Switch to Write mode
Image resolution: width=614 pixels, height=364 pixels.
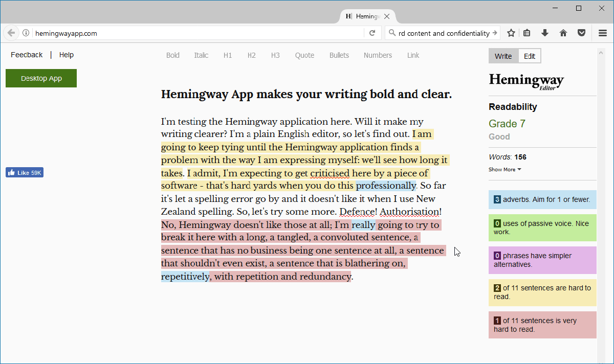(503, 56)
